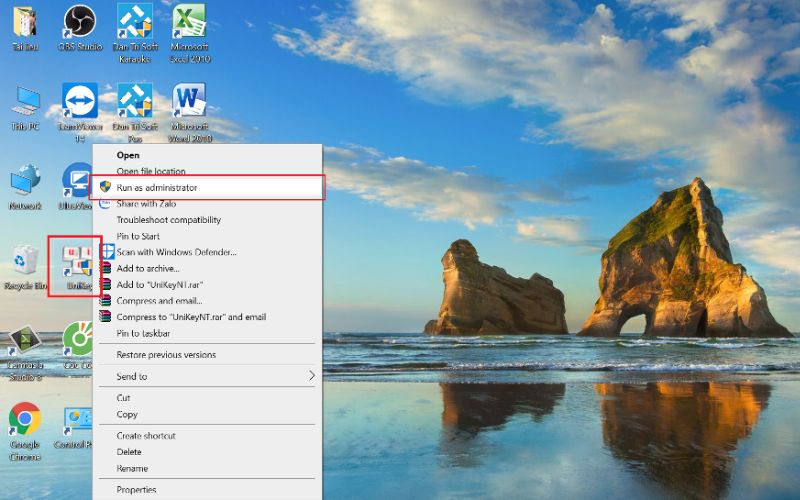
Task: Select the TeamViewer 14 desktop icon
Action: click(80, 112)
